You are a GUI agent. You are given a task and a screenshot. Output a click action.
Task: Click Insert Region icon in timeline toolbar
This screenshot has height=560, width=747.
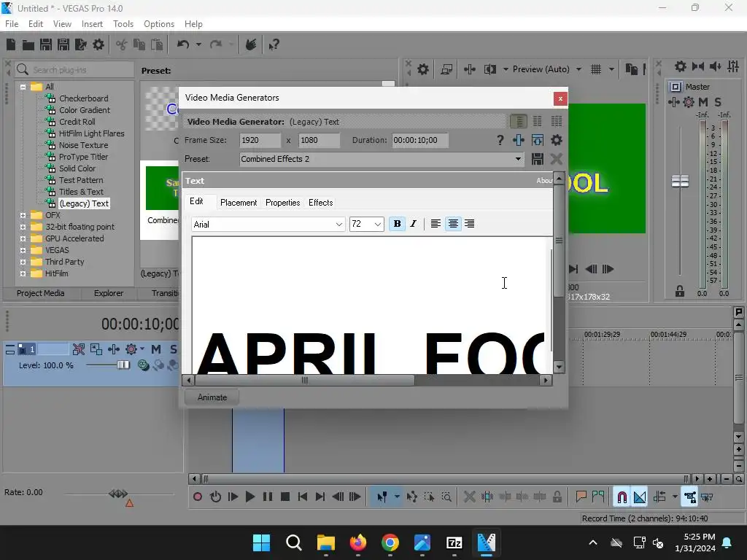point(598,497)
